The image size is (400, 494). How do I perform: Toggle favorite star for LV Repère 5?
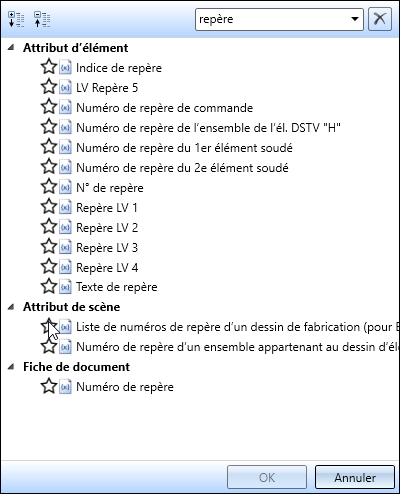[x=49, y=87]
